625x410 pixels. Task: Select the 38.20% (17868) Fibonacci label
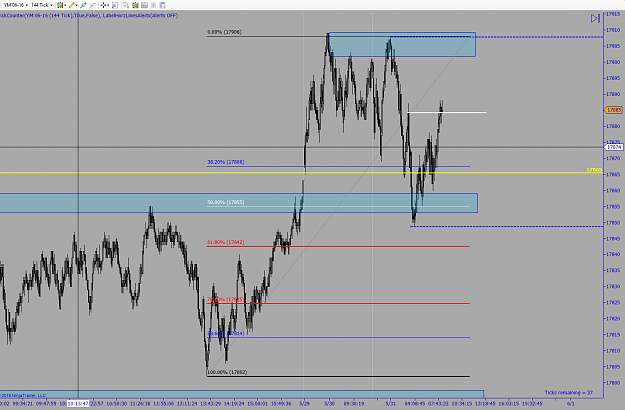[x=226, y=162]
